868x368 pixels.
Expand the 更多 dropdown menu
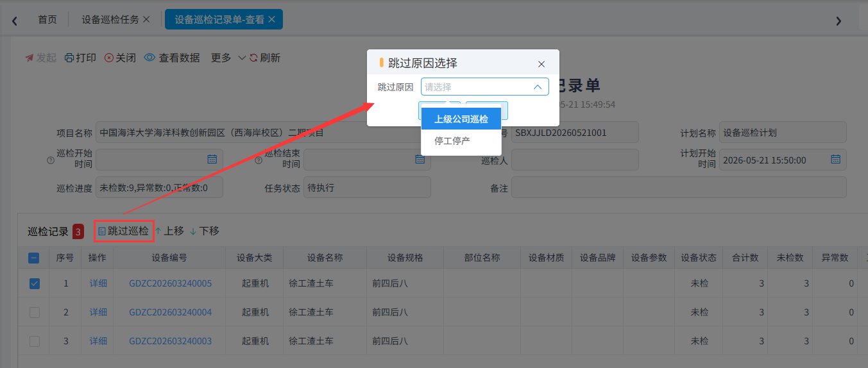coord(228,58)
